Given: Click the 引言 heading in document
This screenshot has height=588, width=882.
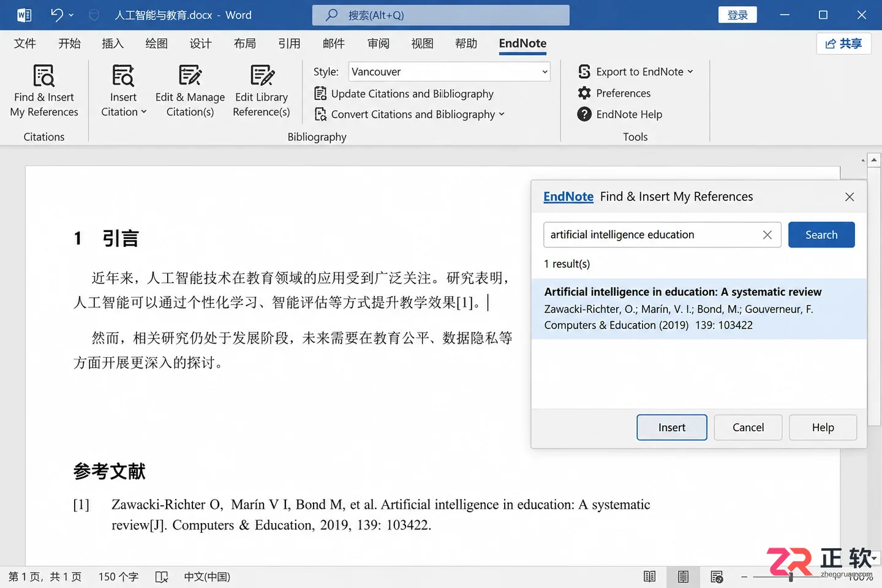Looking at the screenshot, I should click(121, 238).
